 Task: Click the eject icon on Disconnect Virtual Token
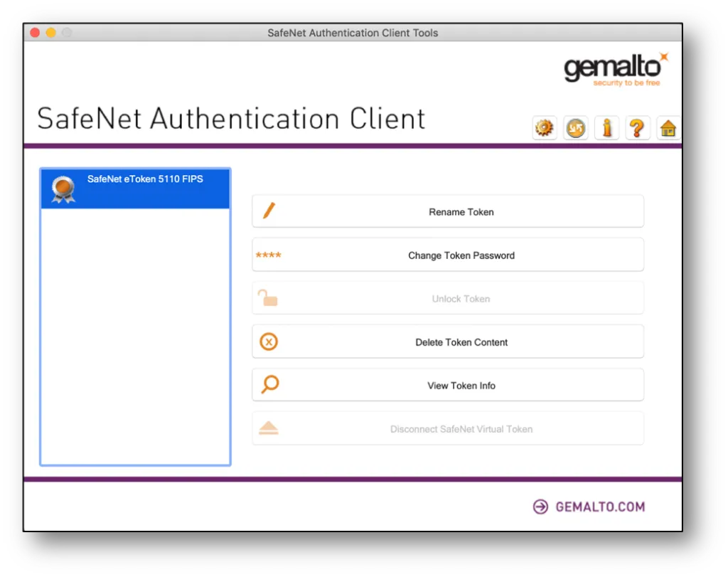(x=269, y=428)
